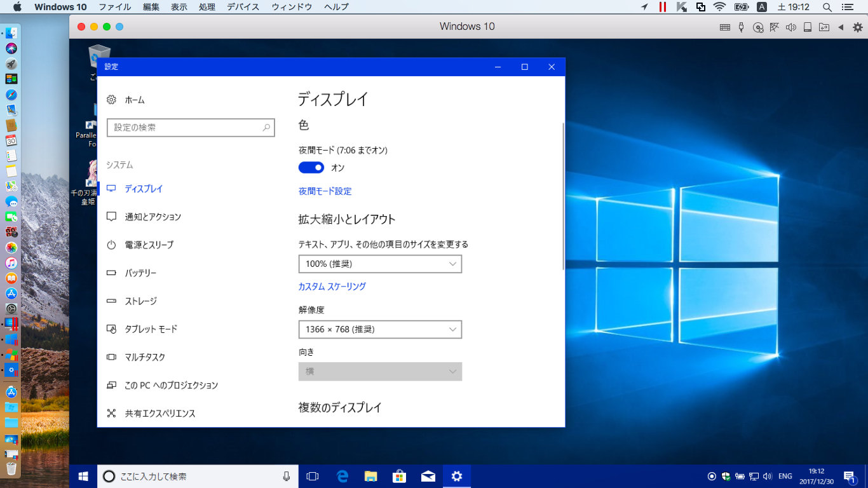868x488 pixels.
Task: Click the Windows tray battery power icon
Action: click(740, 476)
